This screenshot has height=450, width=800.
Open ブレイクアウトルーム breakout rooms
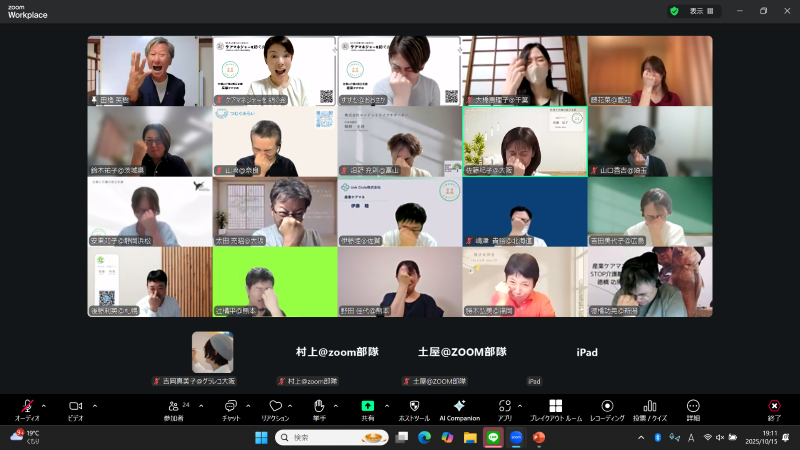click(x=555, y=407)
